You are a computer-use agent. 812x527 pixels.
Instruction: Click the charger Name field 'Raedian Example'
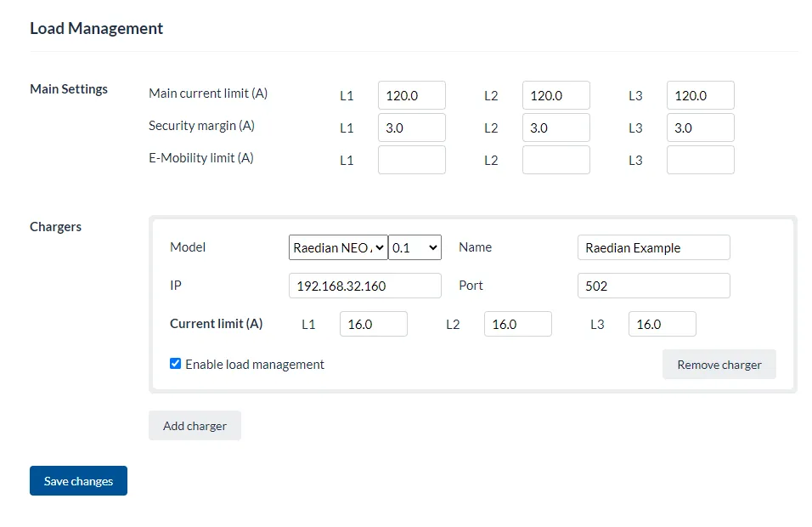point(654,247)
